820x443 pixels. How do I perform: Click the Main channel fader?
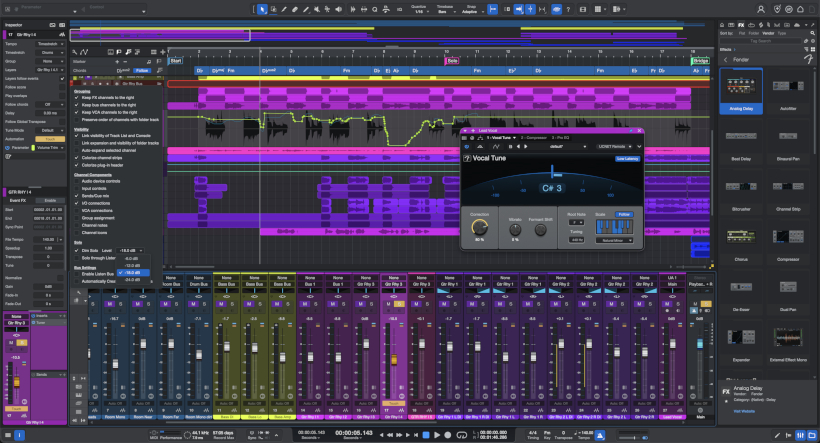click(x=700, y=344)
